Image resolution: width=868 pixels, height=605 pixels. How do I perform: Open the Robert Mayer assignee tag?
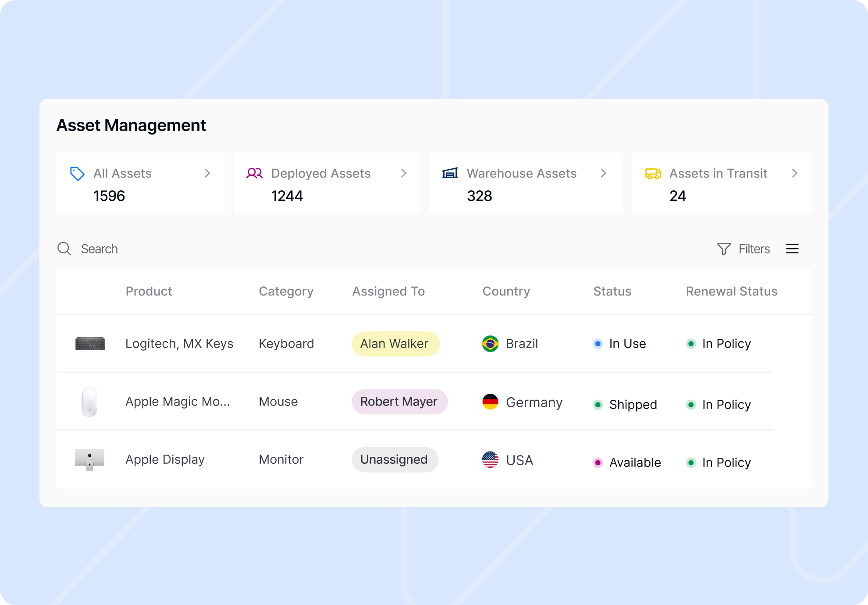(x=399, y=402)
